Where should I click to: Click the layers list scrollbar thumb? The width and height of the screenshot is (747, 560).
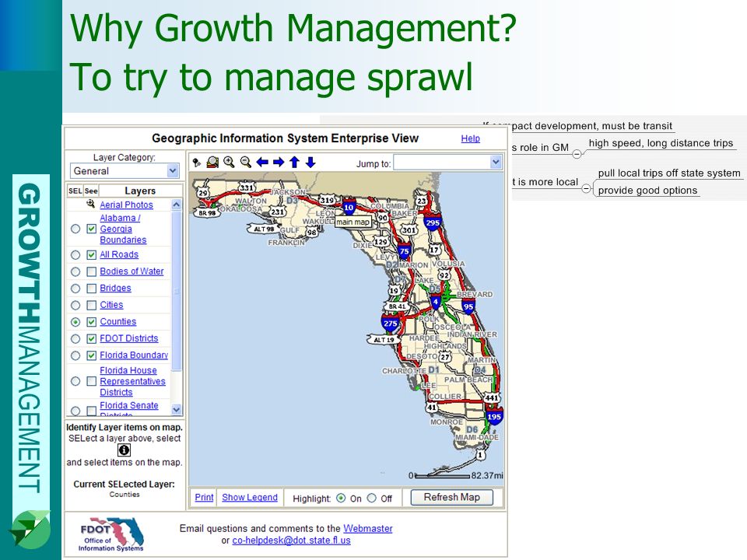(x=177, y=290)
